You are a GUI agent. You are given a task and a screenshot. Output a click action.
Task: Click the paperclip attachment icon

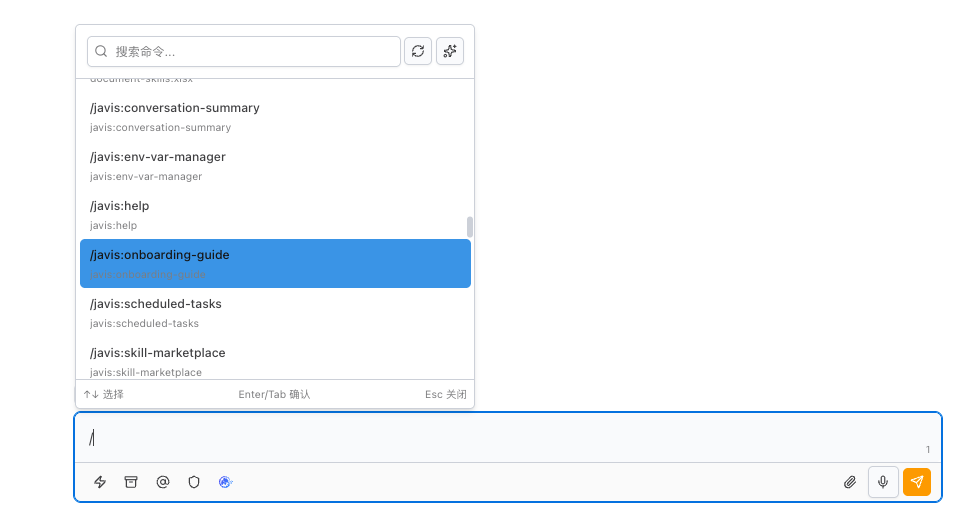coord(850,482)
